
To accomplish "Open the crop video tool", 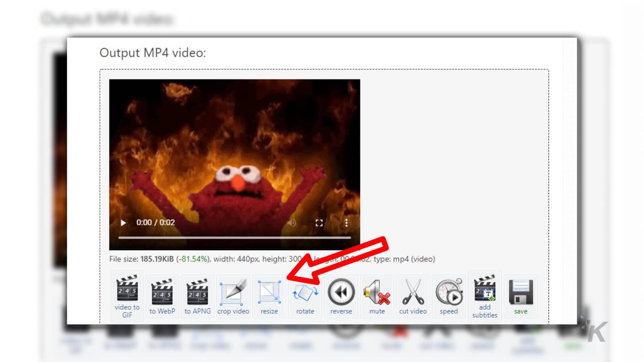I will point(233,296).
